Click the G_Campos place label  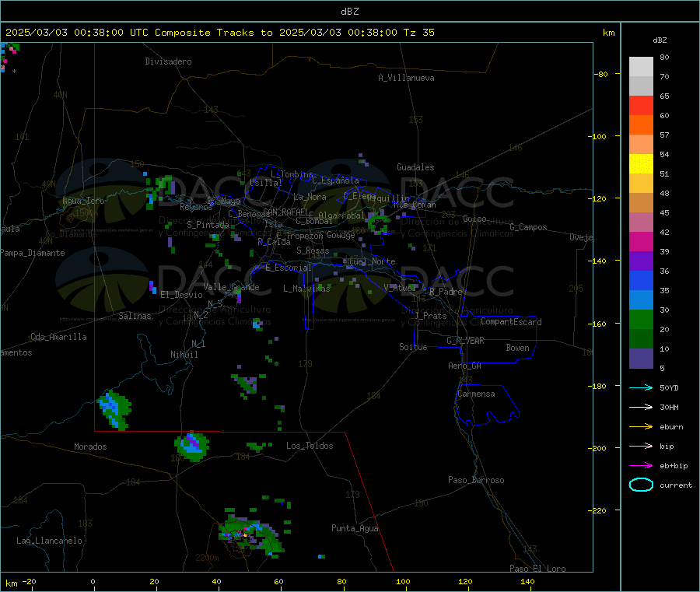pyautogui.click(x=529, y=227)
